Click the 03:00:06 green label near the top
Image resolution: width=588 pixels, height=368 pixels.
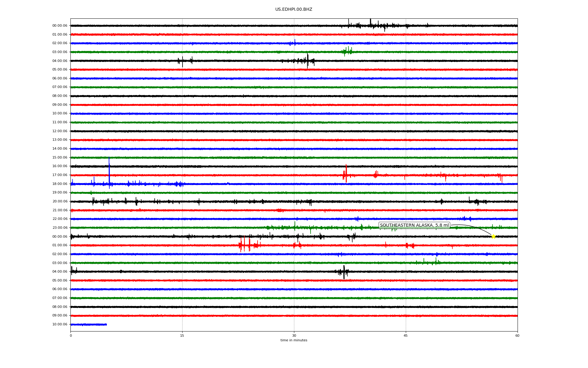(x=60, y=52)
